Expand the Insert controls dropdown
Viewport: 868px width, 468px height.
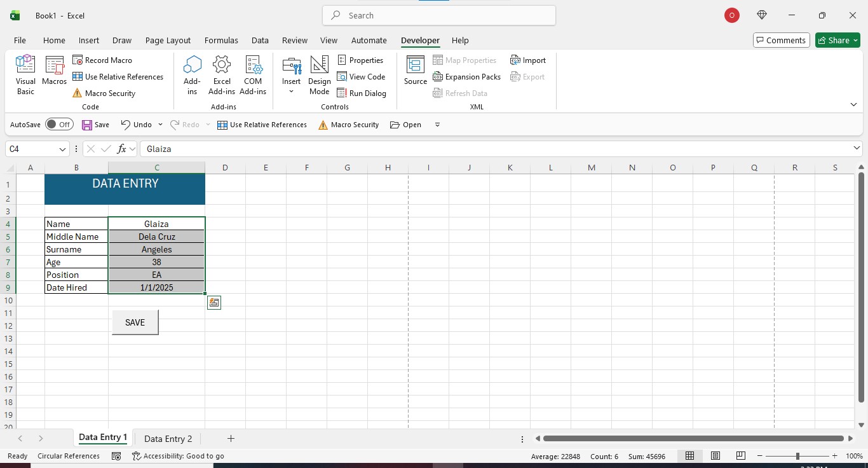[x=292, y=92]
